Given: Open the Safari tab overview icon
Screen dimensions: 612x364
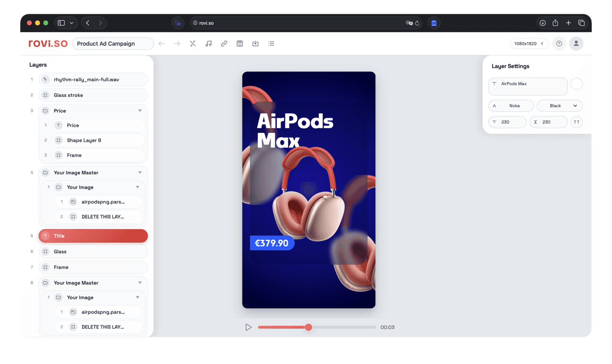Looking at the screenshot, I should coord(581,23).
